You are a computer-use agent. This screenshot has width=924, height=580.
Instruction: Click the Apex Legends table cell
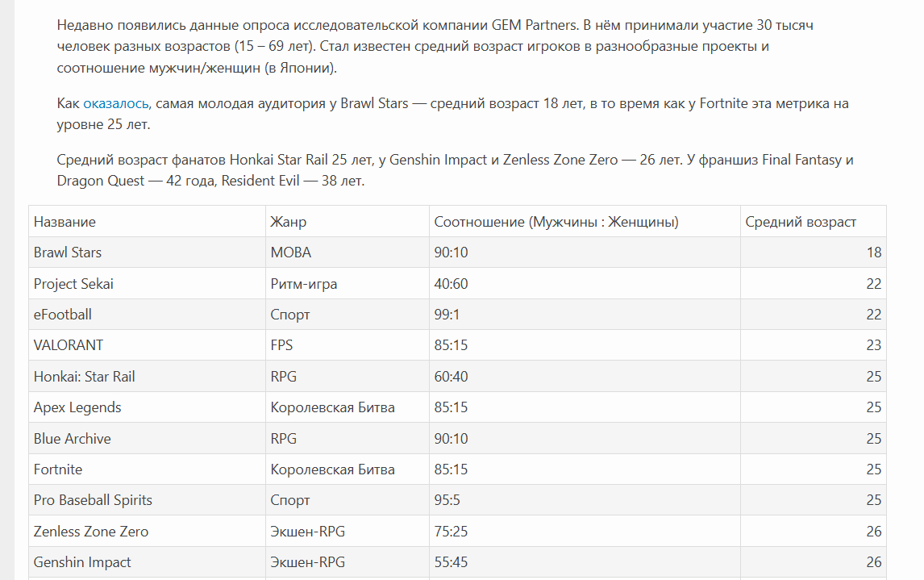pyautogui.click(x=77, y=407)
